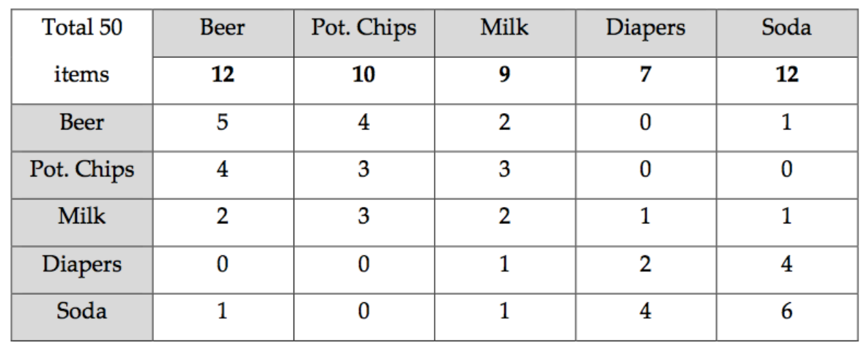Click the Pot. Chips row, Milk column cell
The width and height of the screenshot is (868, 350).
coord(504,170)
